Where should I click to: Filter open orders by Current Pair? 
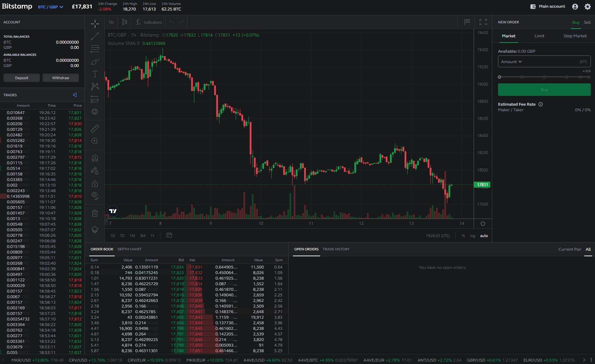pos(570,249)
